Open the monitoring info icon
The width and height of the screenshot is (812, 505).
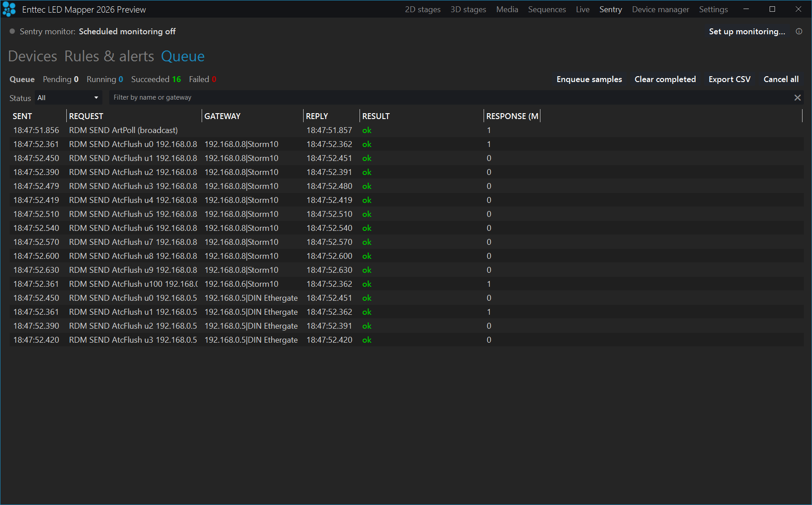pos(799,32)
